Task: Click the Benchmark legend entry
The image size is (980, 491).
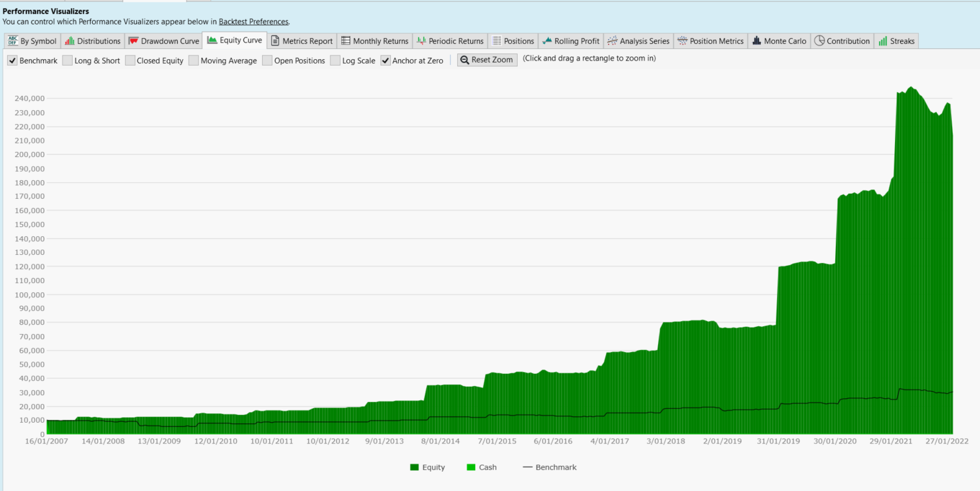Action: (549, 467)
